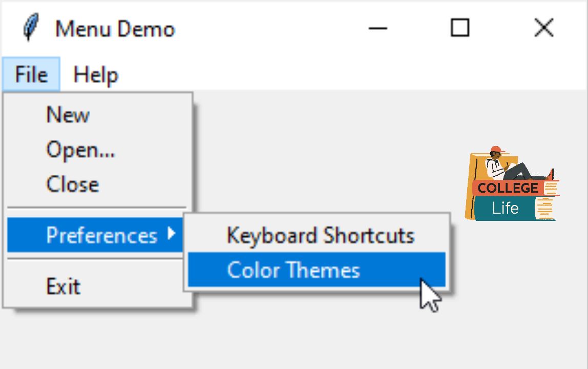Click Exit in the File menu
Viewport: 588px width, 369px height.
tap(63, 286)
